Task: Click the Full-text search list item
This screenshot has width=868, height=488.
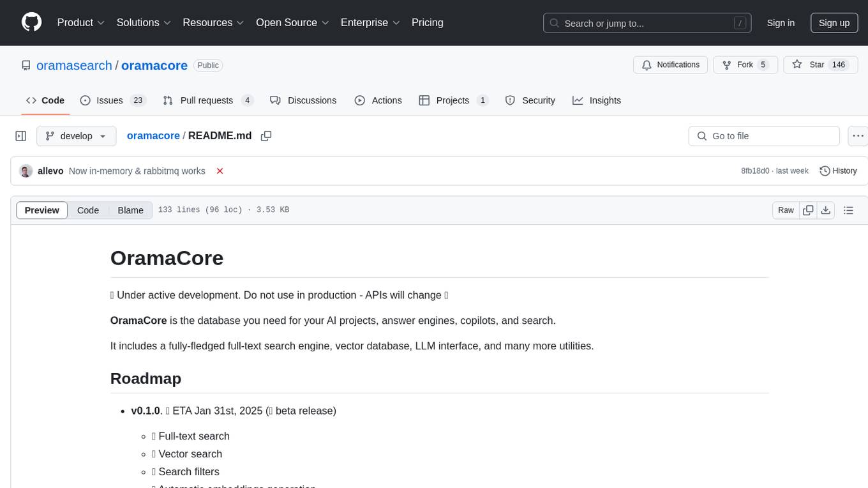Action: (x=191, y=436)
